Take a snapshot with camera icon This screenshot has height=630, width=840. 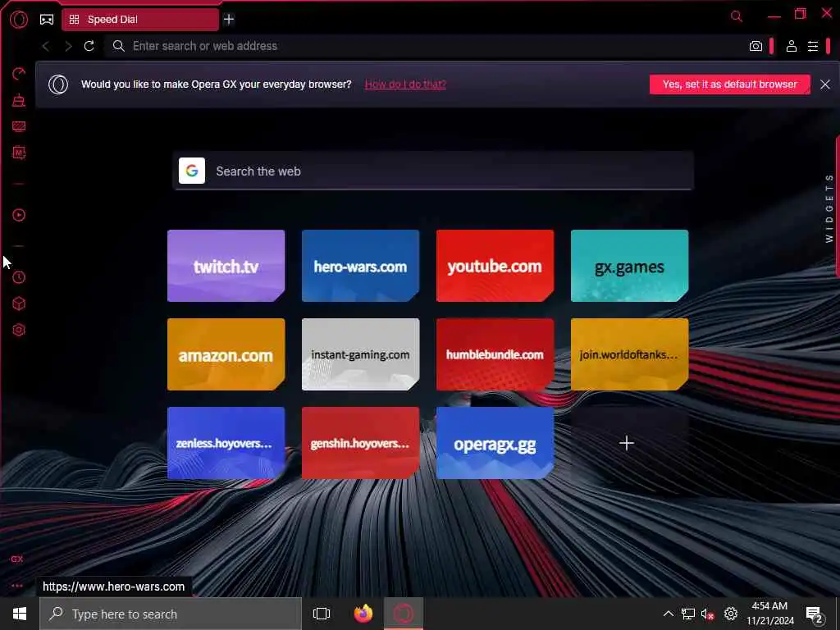[756, 46]
